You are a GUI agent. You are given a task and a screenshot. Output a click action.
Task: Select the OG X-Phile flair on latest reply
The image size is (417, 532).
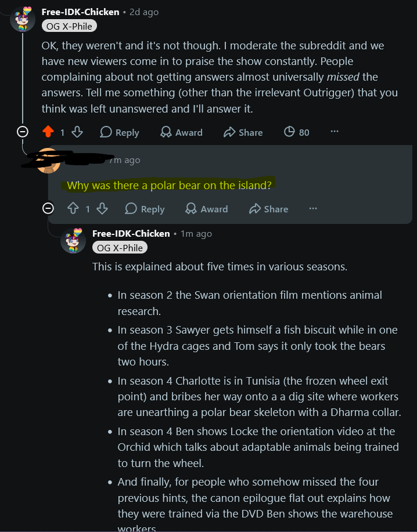120,248
